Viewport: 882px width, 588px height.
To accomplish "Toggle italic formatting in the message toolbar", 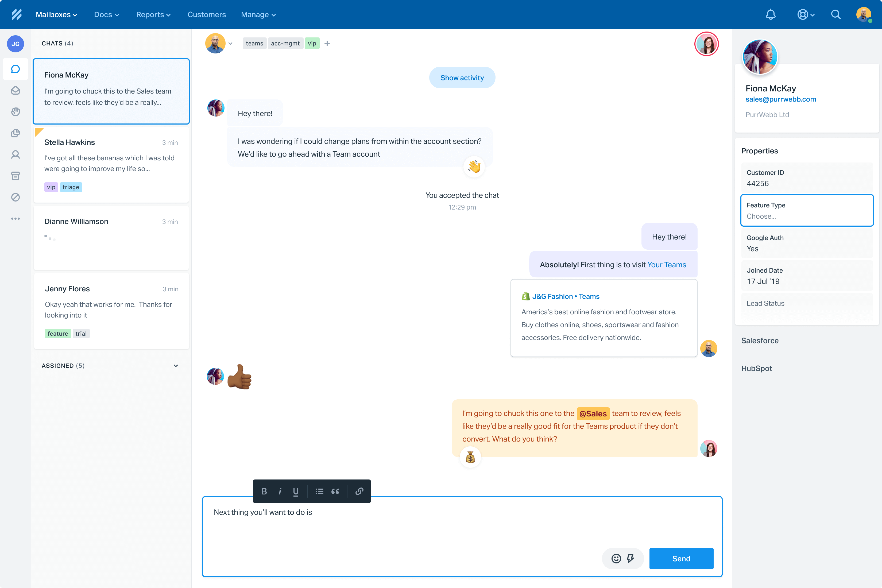I will (x=280, y=491).
